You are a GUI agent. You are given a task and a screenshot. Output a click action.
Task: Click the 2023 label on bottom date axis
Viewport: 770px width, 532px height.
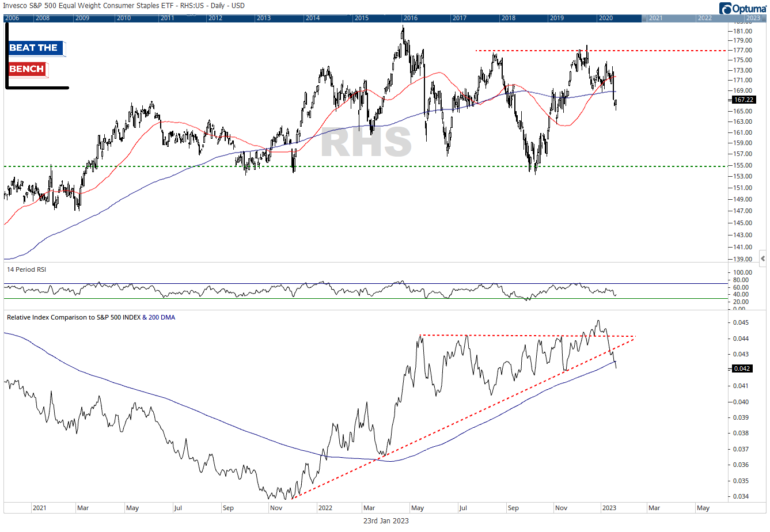pyautogui.click(x=609, y=508)
